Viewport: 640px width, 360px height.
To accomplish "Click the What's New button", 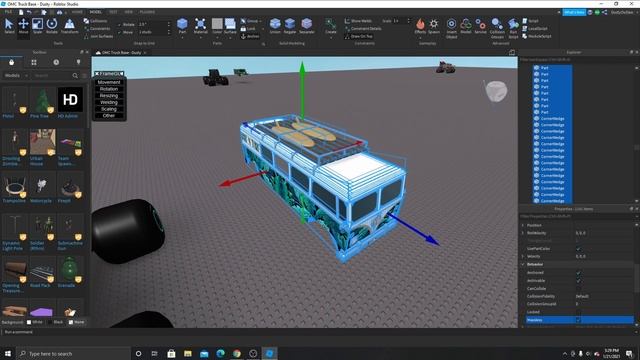I will pos(574,12).
